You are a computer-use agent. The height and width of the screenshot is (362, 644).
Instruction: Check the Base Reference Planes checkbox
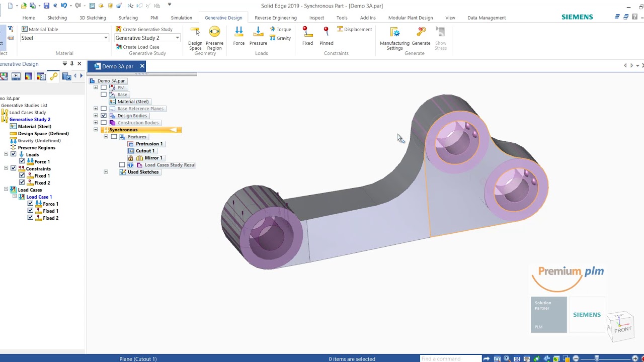coord(104,109)
